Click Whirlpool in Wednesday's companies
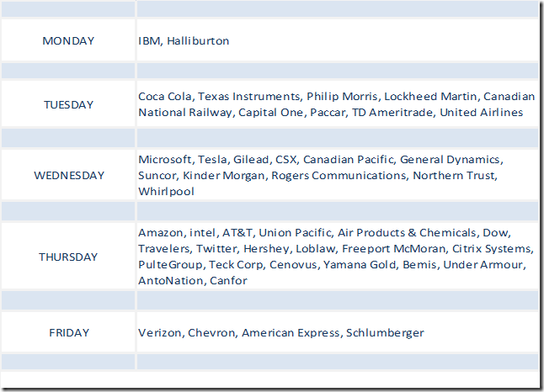 (x=164, y=192)
